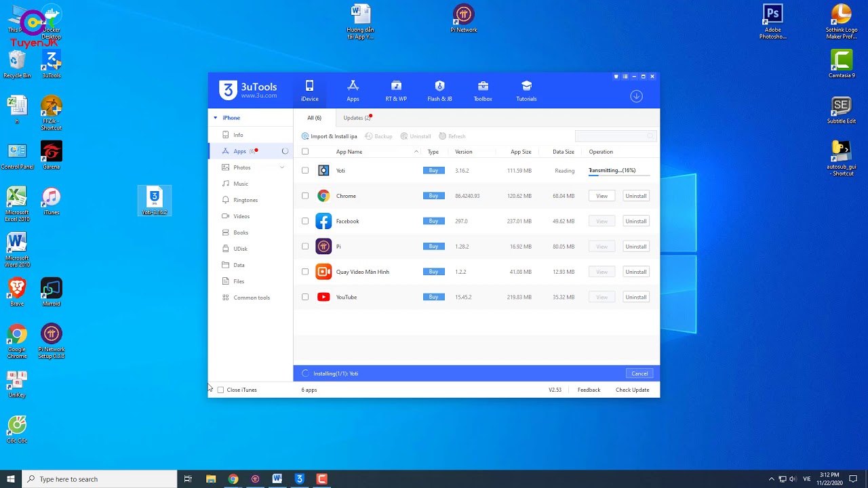Open the iDevice section in 3uTools
The height and width of the screenshot is (488, 868).
tap(310, 91)
